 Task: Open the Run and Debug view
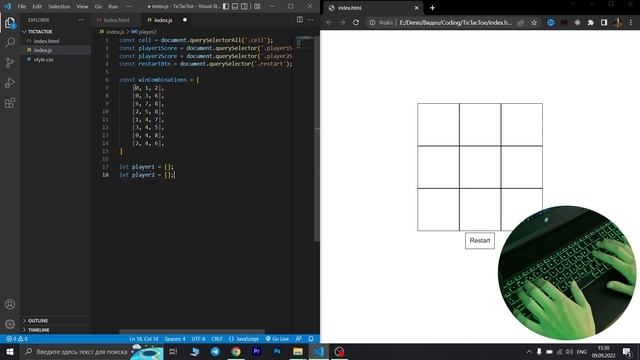[x=10, y=82]
